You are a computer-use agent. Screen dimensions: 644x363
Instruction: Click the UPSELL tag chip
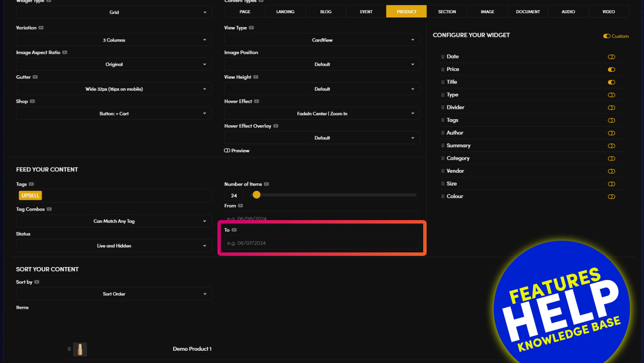[30, 195]
